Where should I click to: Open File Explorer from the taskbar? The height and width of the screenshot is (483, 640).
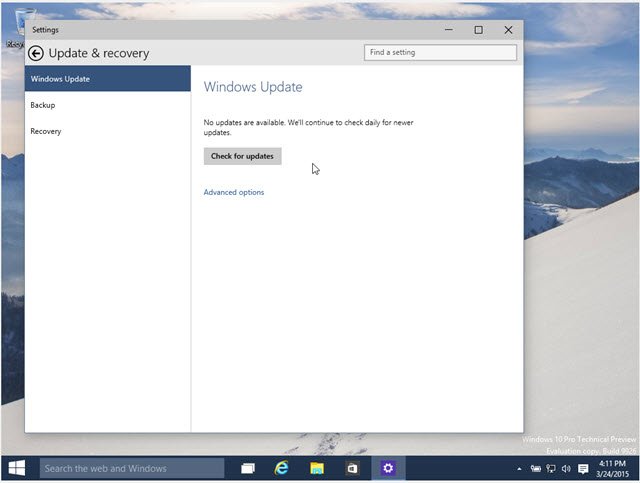[x=317, y=468]
